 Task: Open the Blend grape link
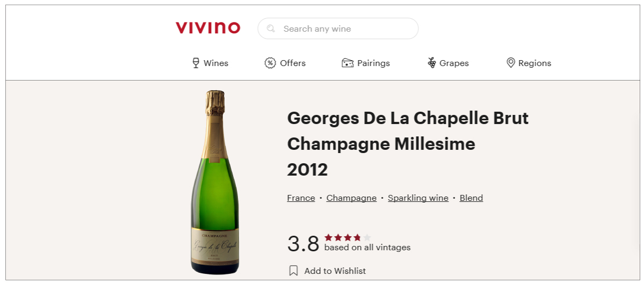tap(471, 198)
